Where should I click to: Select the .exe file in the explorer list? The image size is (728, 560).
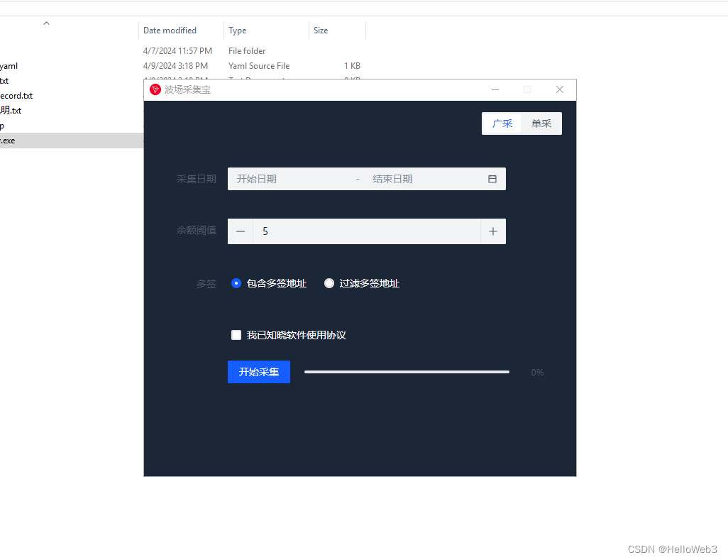coord(9,140)
